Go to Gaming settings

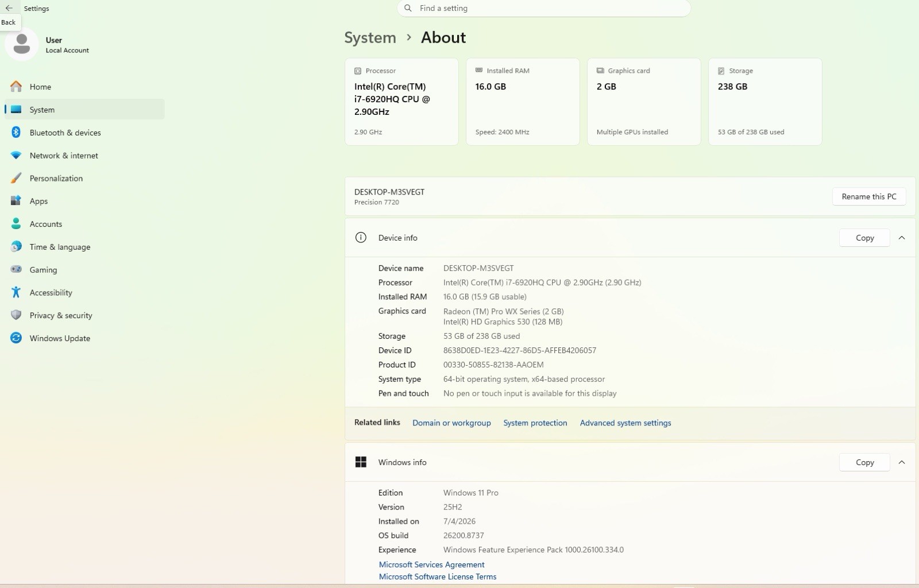[x=84, y=270]
